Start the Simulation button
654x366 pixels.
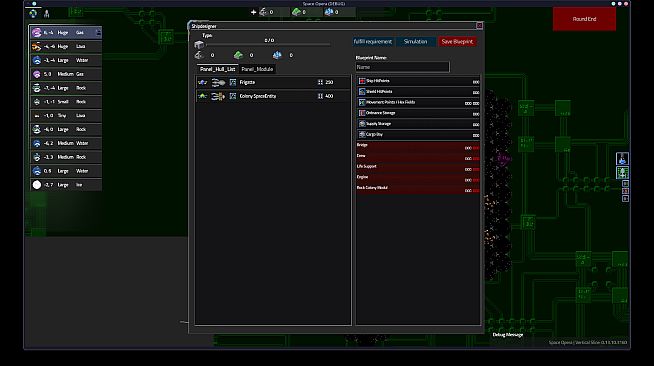[415, 42]
